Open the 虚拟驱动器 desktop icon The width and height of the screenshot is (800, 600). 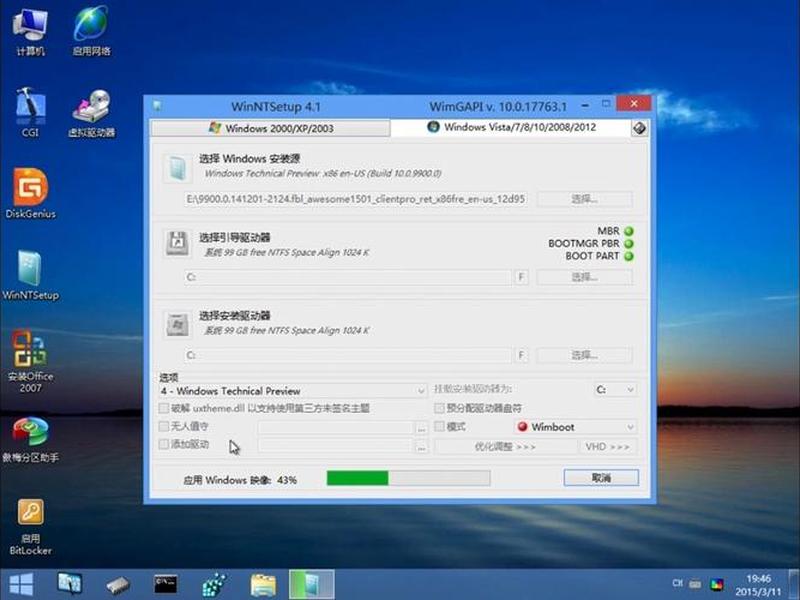[92, 113]
